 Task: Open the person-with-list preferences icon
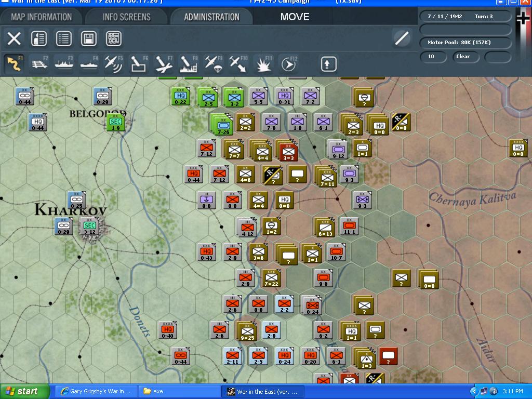[x=38, y=38]
